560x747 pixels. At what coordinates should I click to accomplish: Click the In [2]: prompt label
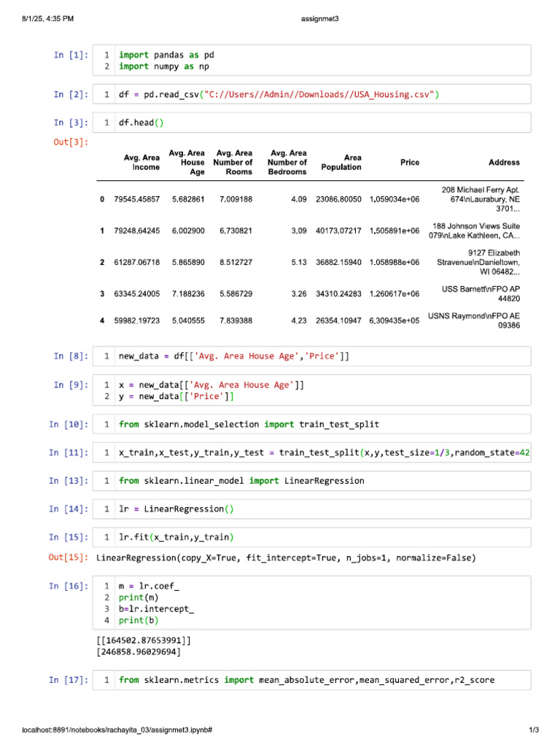71,94
